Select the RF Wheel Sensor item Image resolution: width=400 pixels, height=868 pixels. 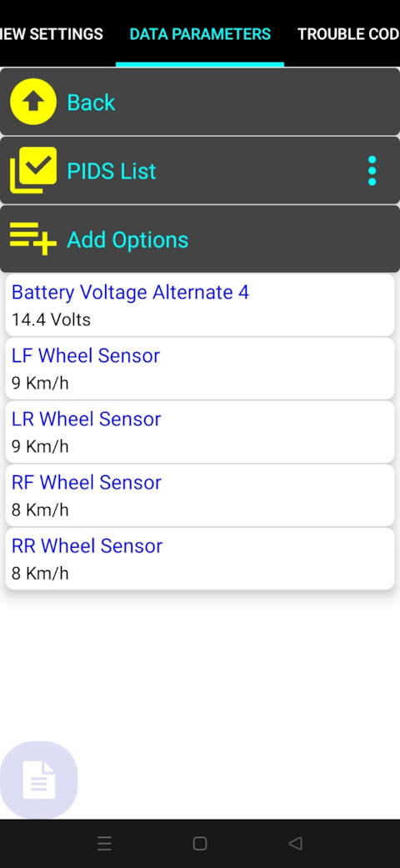click(200, 495)
